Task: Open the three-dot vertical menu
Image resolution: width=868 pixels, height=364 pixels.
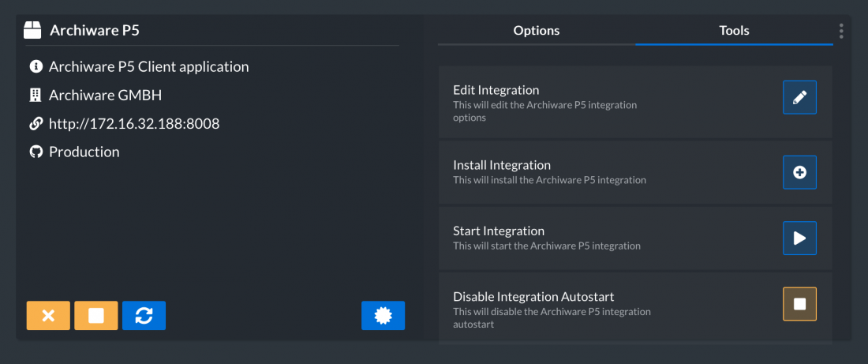Action: coord(841,31)
